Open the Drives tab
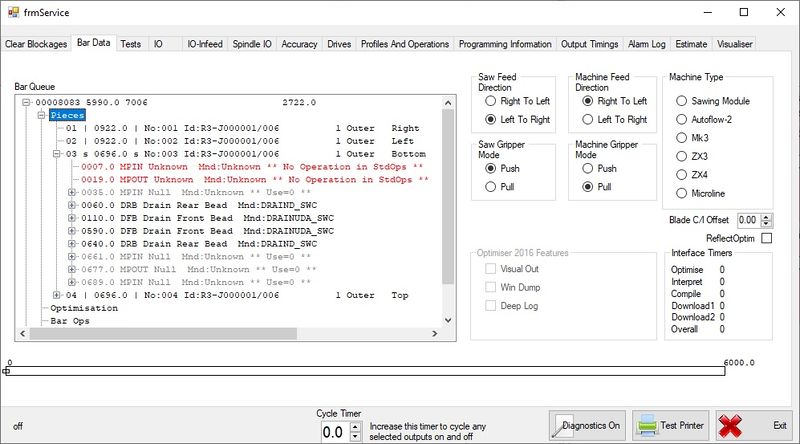800x444 pixels. pos(339,44)
